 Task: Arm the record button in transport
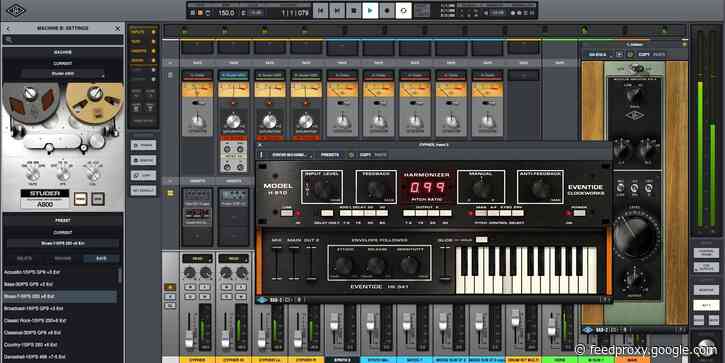click(387, 10)
